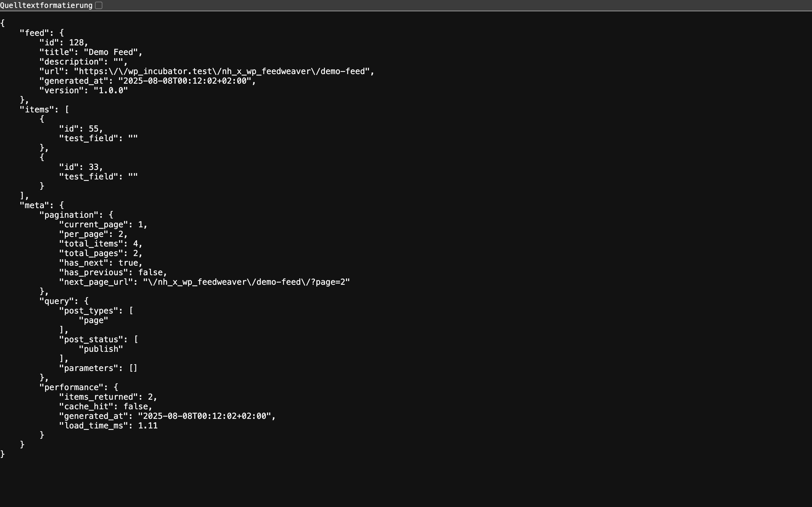812x507 pixels.
Task: Click the version value "1.0.0"
Action: (x=111, y=90)
